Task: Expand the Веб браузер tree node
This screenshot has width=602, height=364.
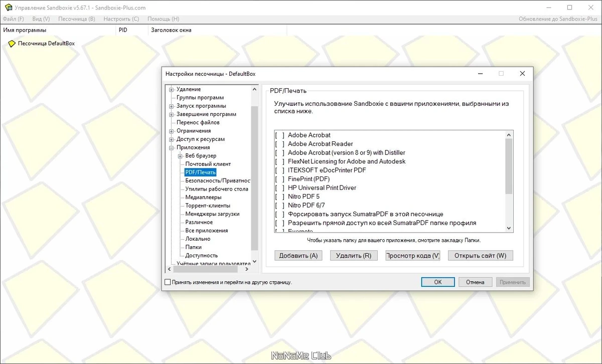Action: tap(180, 156)
